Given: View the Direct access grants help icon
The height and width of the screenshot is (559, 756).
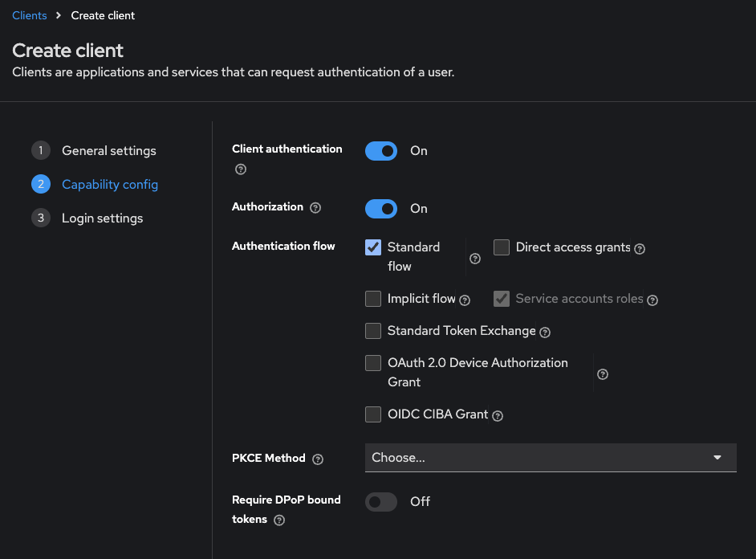Looking at the screenshot, I should (x=639, y=249).
